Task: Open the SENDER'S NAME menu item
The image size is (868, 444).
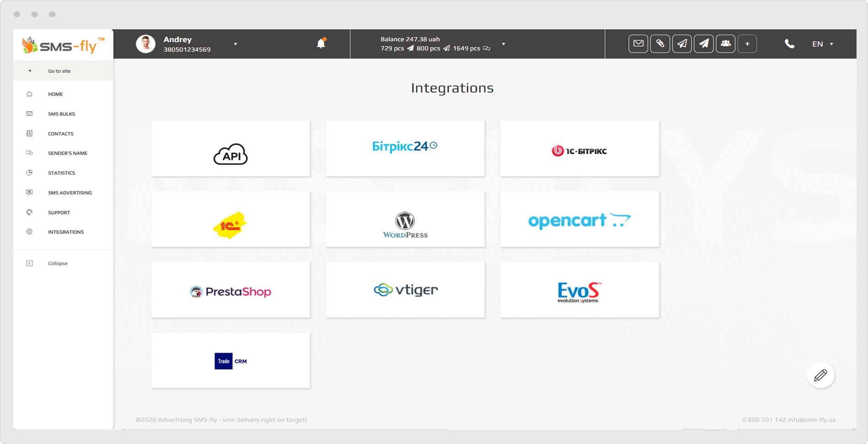Action: [67, 153]
